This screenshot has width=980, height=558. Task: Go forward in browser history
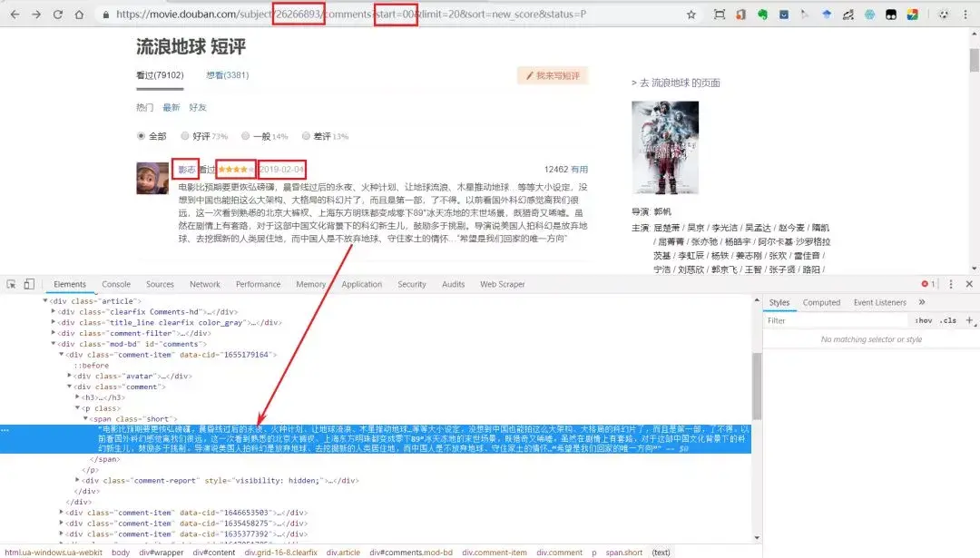tap(36, 15)
